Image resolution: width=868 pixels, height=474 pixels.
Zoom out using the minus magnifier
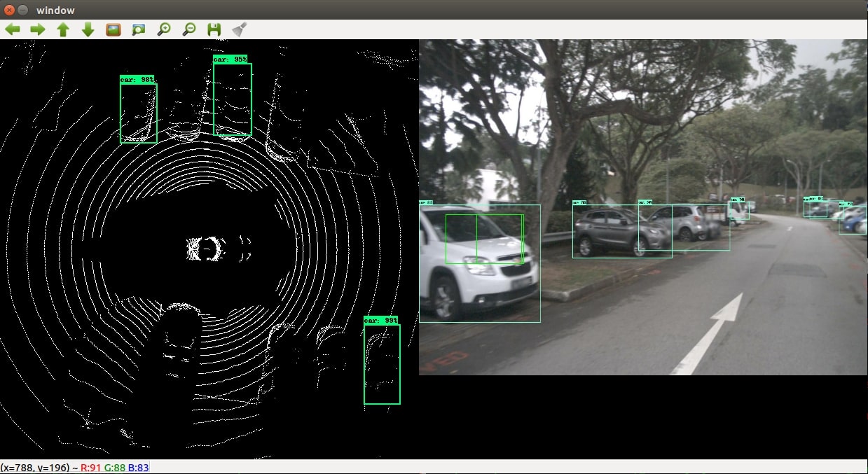point(189,29)
